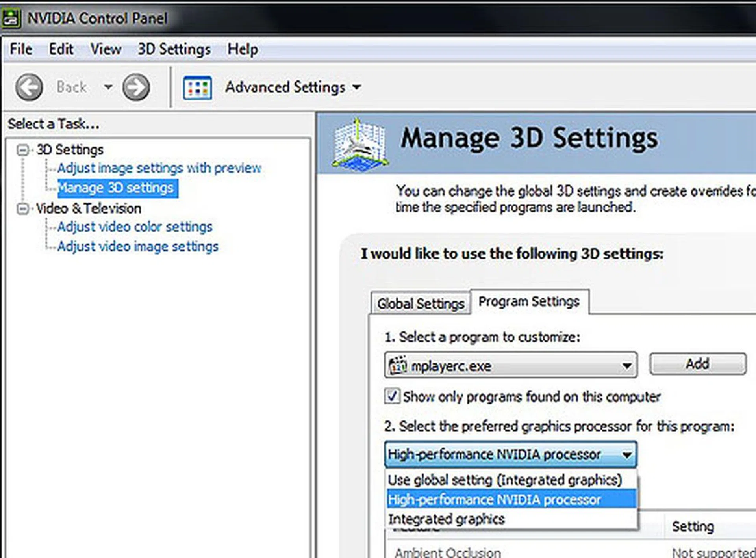Click the Back arrow icon

[29, 87]
